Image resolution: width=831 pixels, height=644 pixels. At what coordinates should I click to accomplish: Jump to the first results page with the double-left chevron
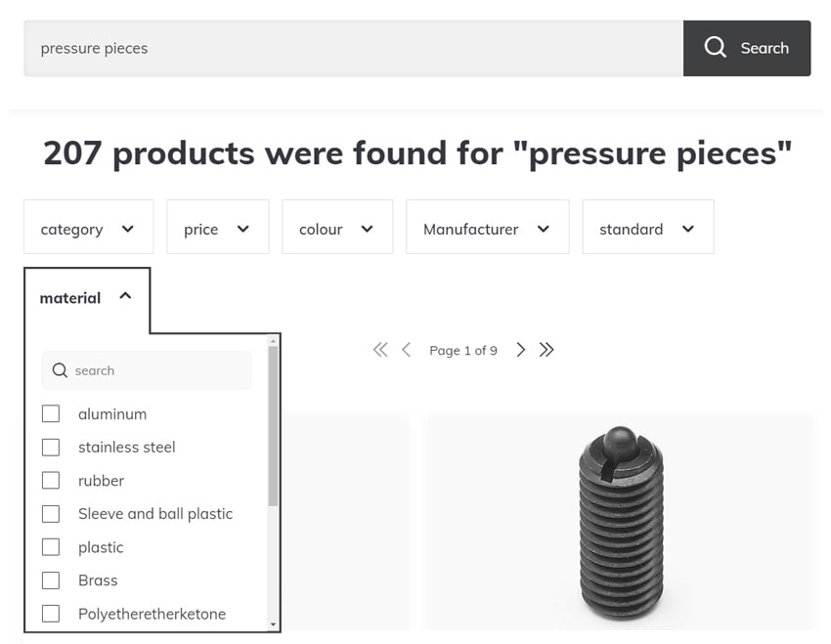coord(380,349)
